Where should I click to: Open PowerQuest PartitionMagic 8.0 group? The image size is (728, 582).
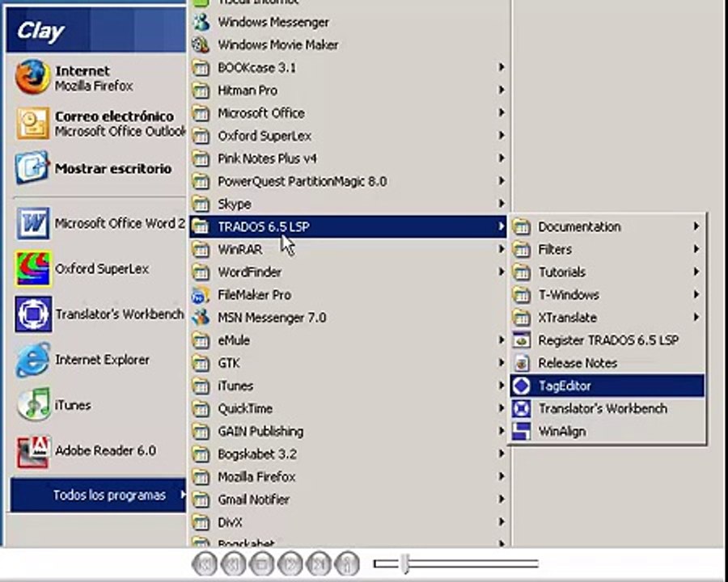(x=348, y=181)
